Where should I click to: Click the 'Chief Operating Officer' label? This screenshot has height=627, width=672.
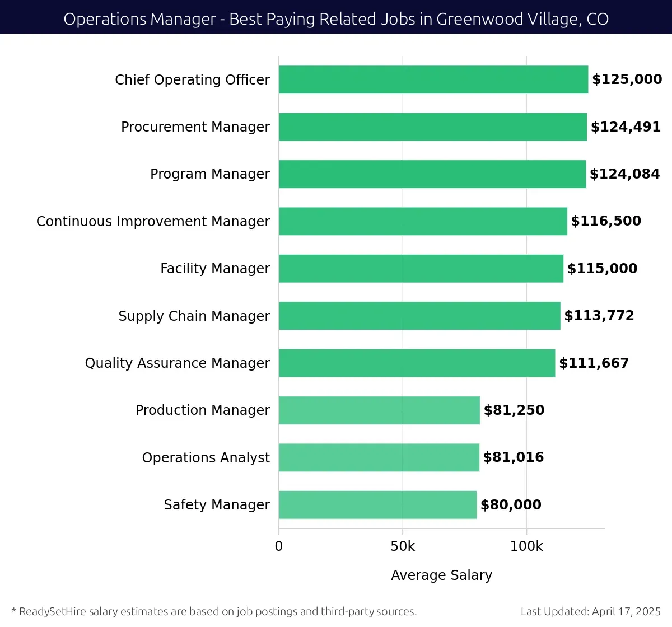[x=192, y=79]
